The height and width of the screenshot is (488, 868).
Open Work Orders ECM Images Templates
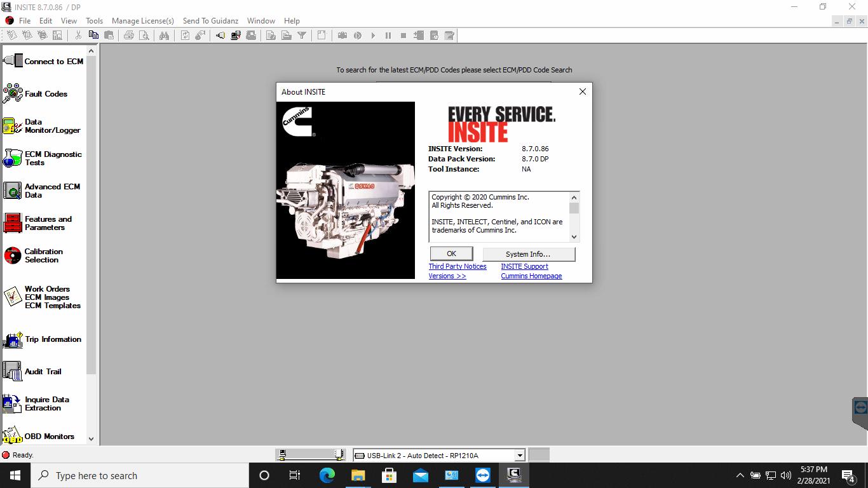pyautogui.click(x=42, y=297)
